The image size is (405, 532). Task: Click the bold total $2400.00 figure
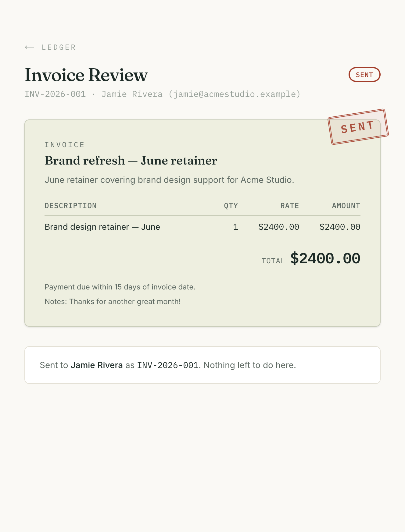click(x=325, y=258)
